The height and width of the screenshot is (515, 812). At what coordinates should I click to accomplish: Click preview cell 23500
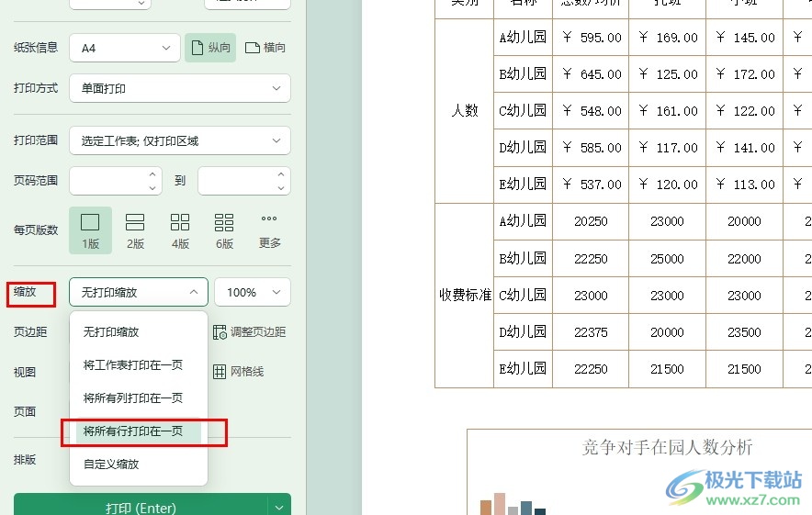[745, 332]
